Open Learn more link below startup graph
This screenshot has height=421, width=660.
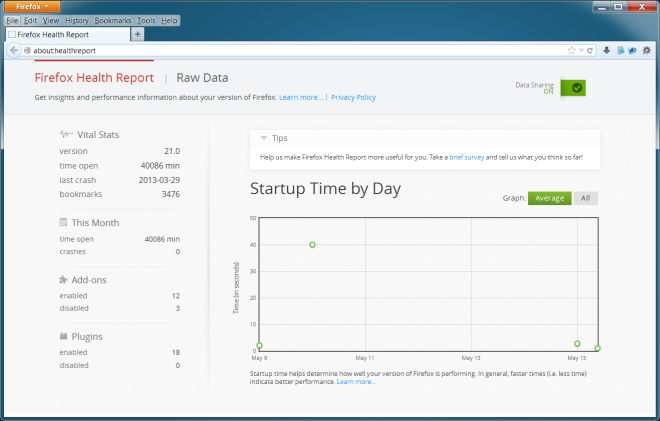pyautogui.click(x=356, y=381)
